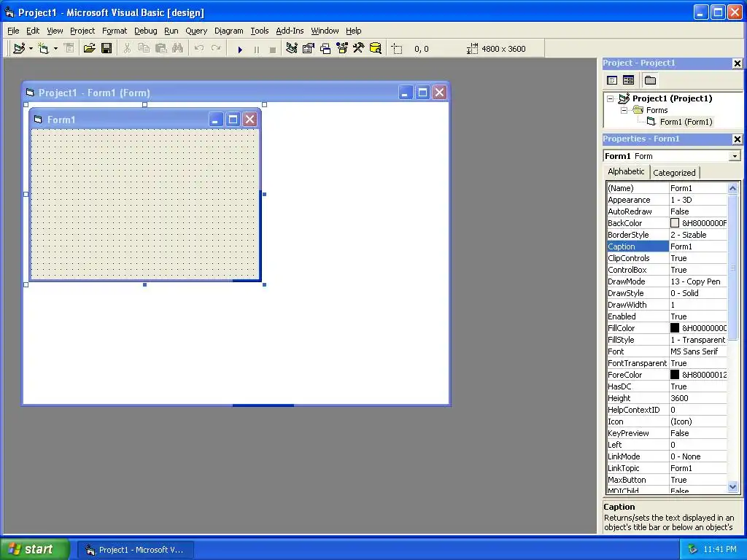Image resolution: width=747 pixels, height=560 pixels.
Task: Open the Debug menu
Action: click(x=146, y=31)
